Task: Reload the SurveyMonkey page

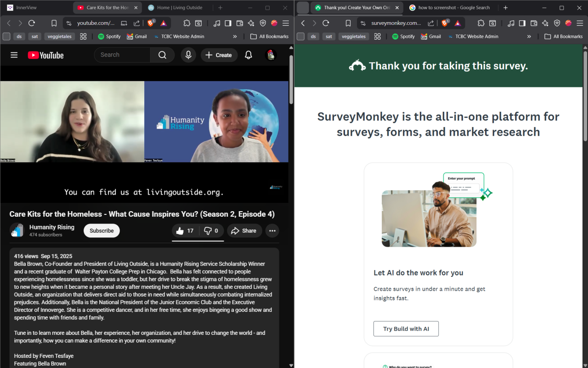Action: [326, 23]
